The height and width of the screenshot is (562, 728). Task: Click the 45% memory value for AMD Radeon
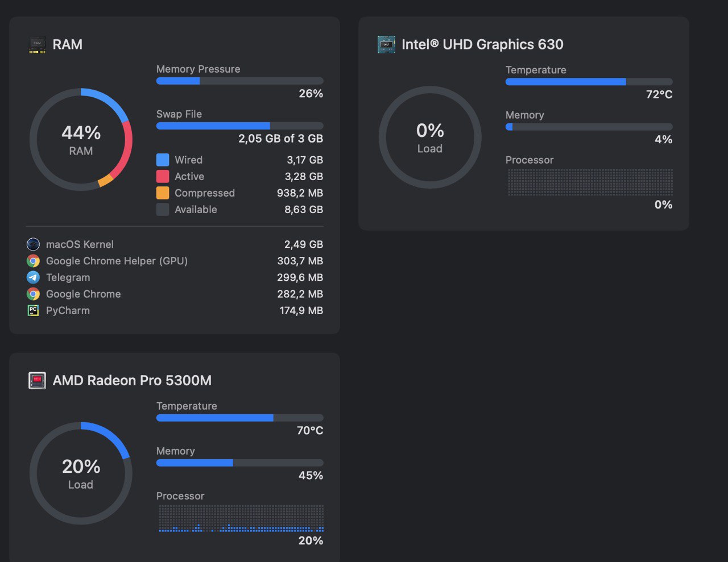(x=311, y=475)
